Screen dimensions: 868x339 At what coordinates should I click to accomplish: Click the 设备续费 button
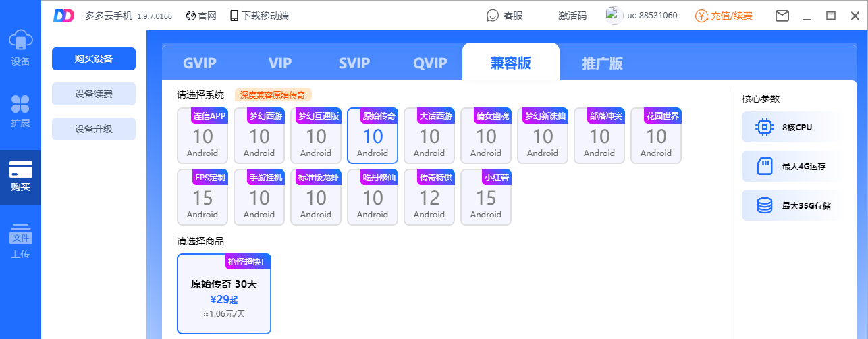click(94, 94)
